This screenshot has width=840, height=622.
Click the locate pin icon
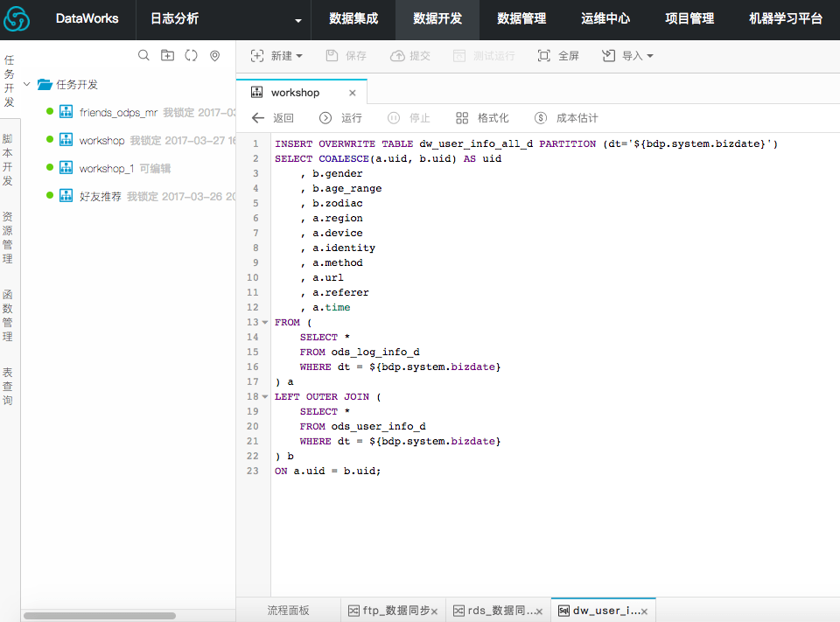click(x=215, y=56)
